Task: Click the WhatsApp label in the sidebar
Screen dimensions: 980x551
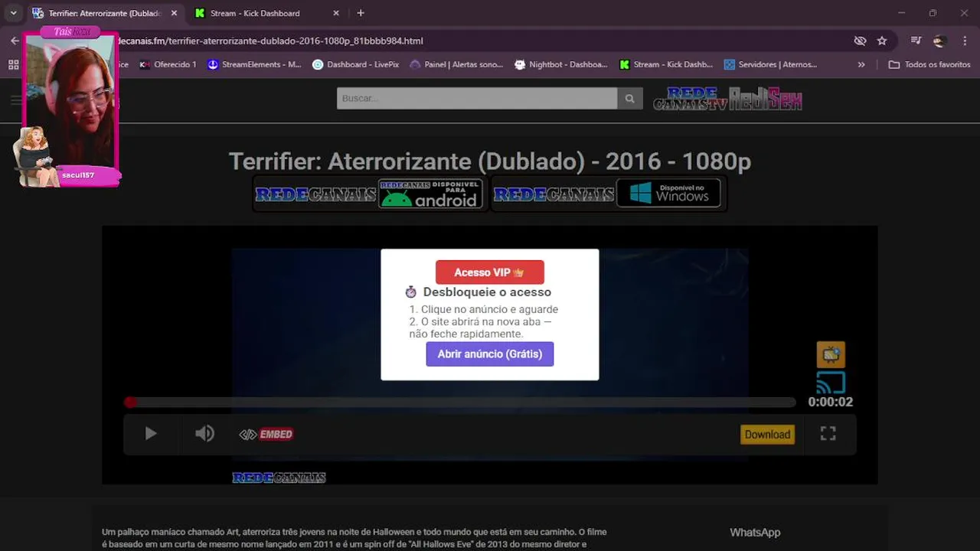Action: 755,533
